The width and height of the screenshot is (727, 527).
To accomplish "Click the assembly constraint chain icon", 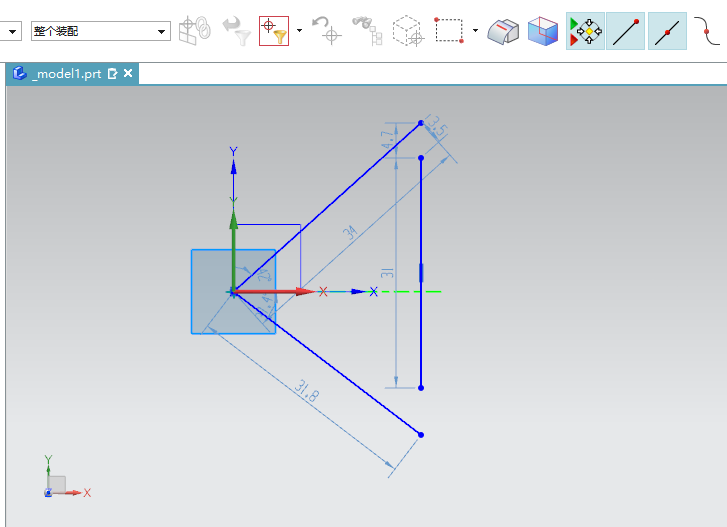I will tap(195, 31).
